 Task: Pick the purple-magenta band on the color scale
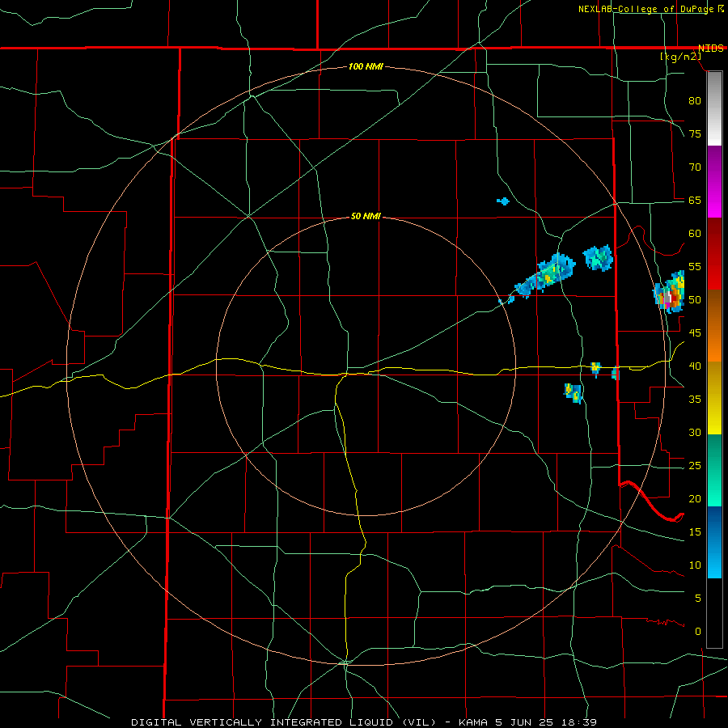tap(714, 181)
